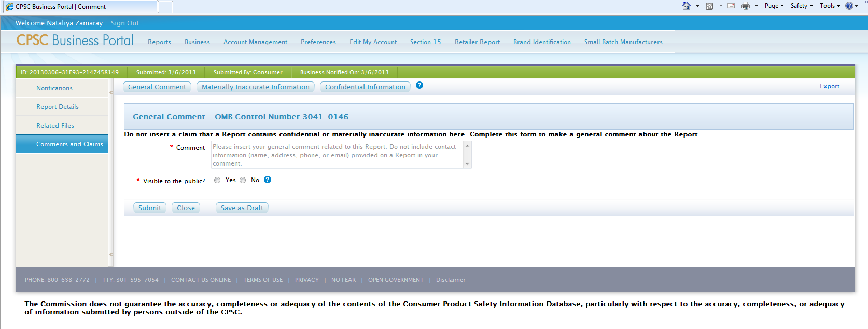Open the Reports menu
Screen dimensions: 868x329
159,42
